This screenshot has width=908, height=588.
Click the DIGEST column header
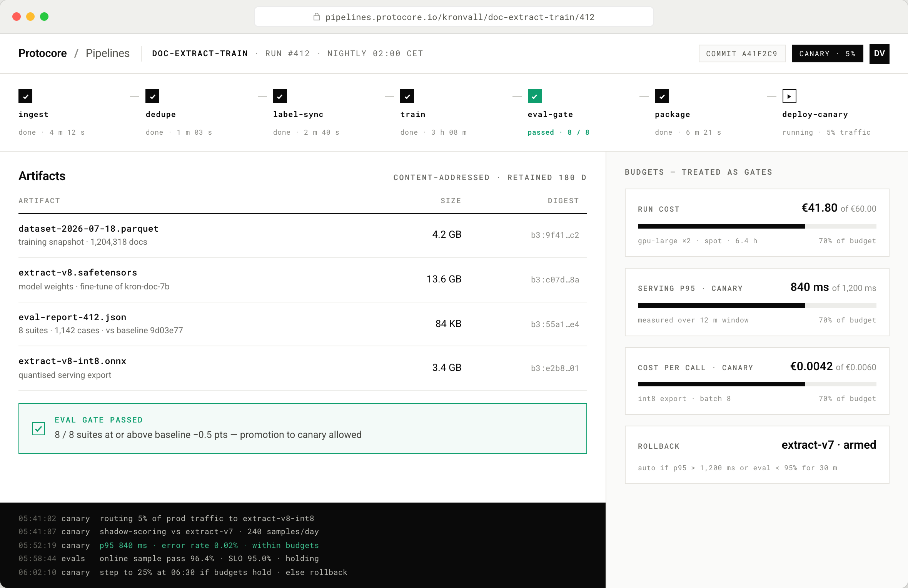pos(563,200)
